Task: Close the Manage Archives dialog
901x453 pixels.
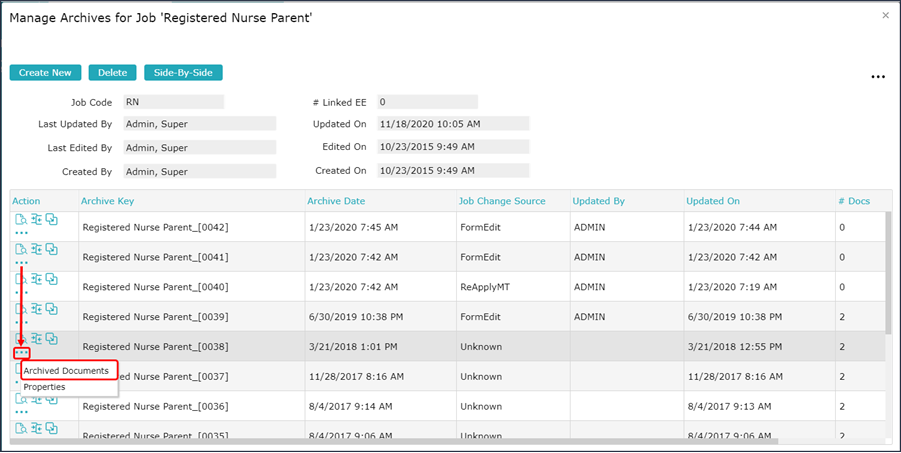Action: click(885, 15)
